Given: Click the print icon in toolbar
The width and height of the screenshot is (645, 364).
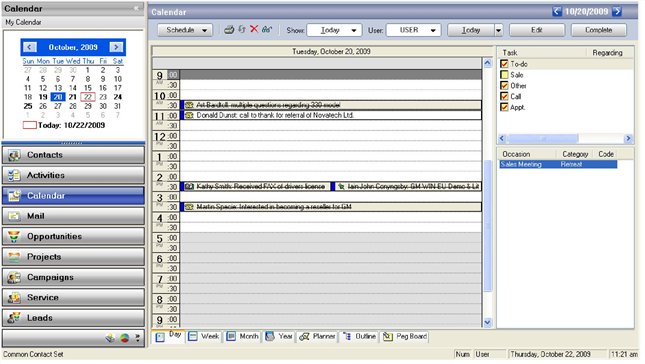Looking at the screenshot, I should pos(229,30).
